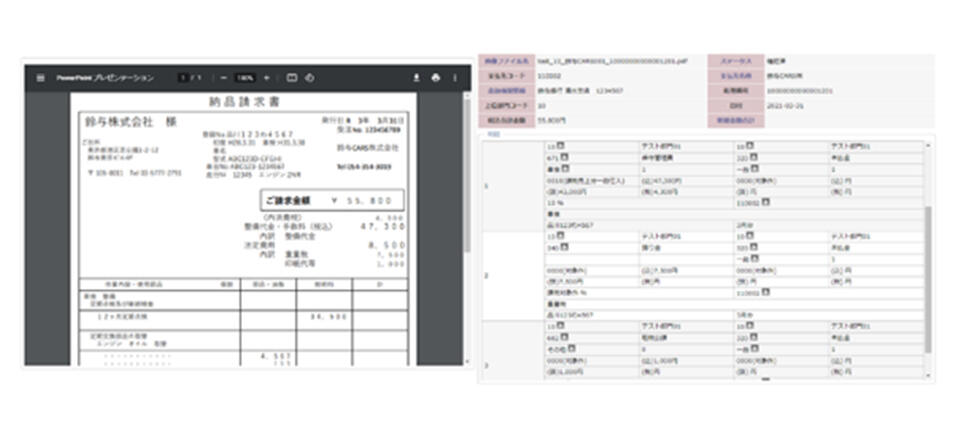Print the invoice using the printer icon

[x=435, y=77]
